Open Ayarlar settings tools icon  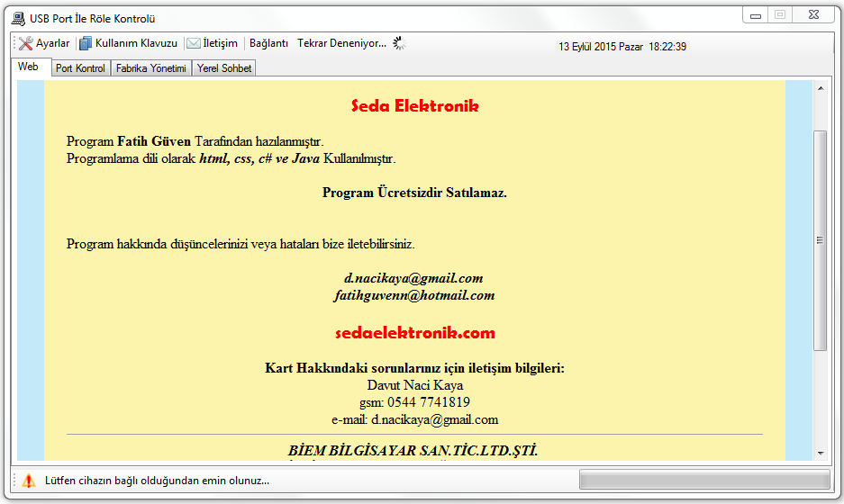(x=25, y=43)
